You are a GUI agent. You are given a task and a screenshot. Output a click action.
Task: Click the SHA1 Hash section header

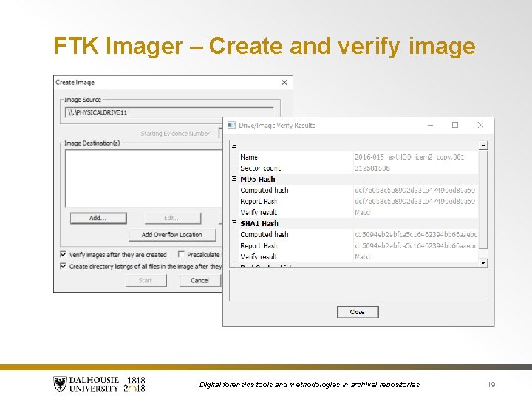tap(259, 223)
